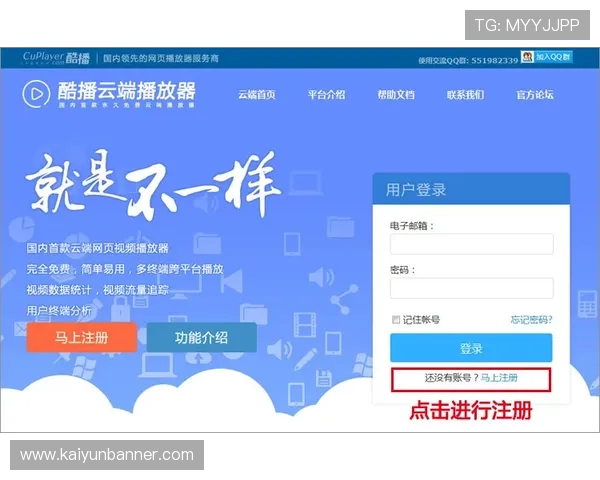Click the blue 登录 button
Viewport: 600px width, 480px height.
(471, 348)
